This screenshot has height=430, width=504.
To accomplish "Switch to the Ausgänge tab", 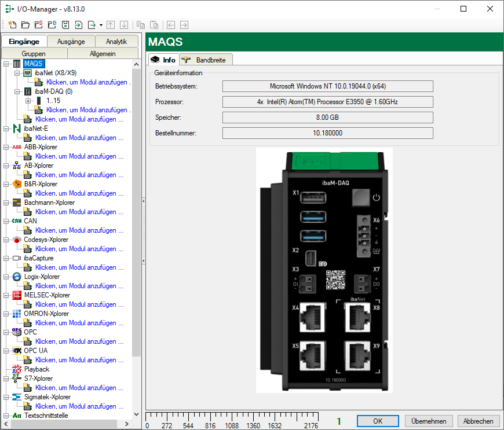I will coord(71,42).
